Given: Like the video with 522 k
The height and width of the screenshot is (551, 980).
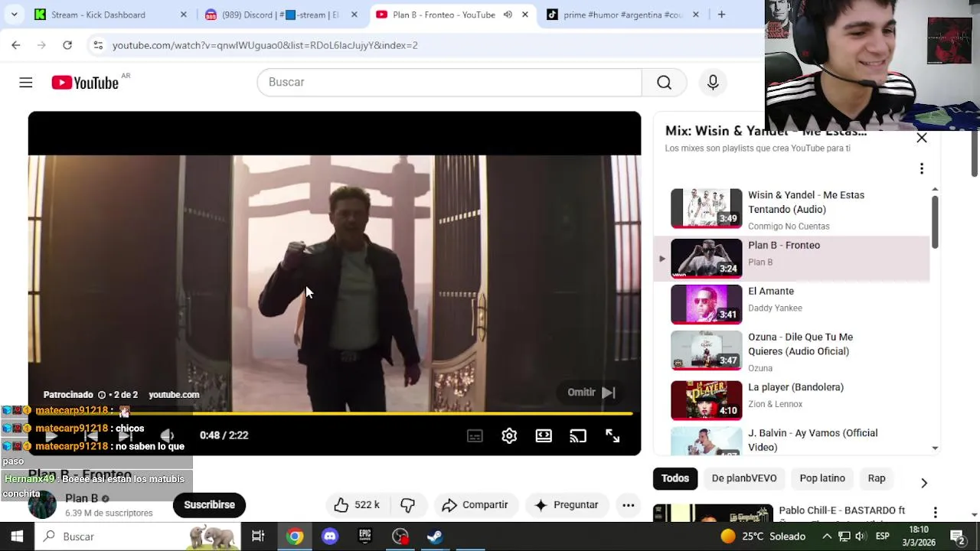Looking at the screenshot, I should click(356, 505).
